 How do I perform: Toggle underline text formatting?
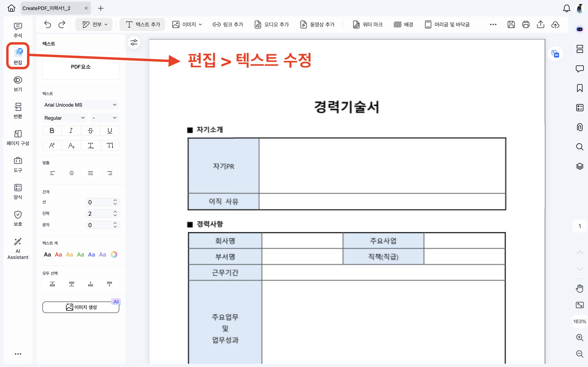tap(110, 130)
